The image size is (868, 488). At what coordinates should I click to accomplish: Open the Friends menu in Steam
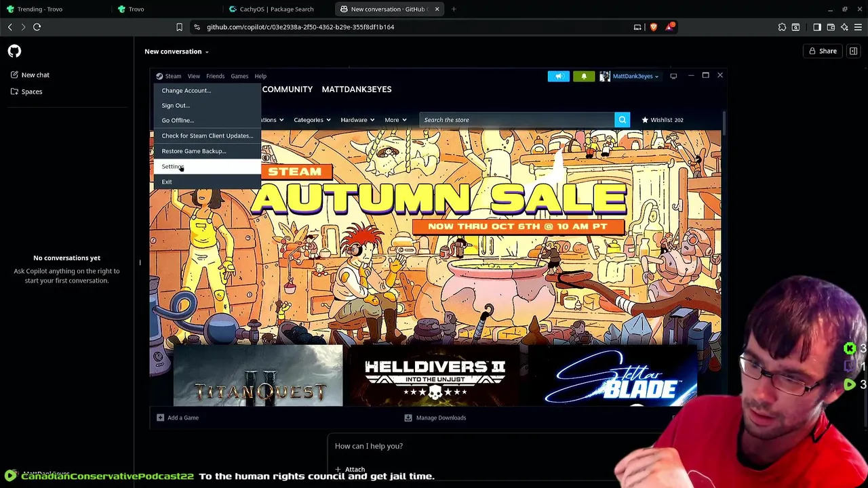click(x=215, y=76)
